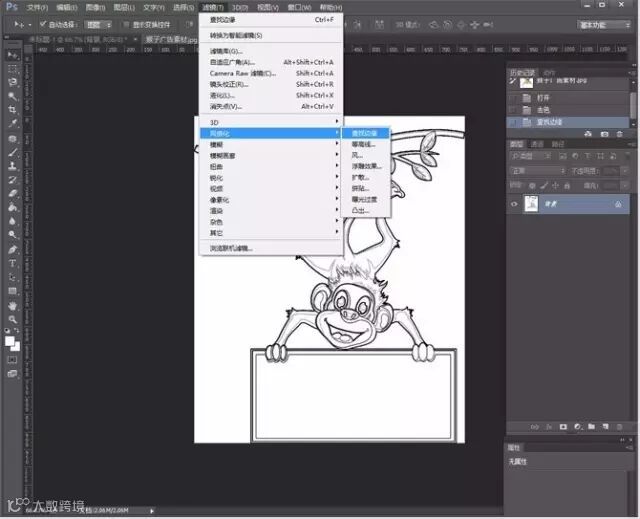Click the foreground color swatch

[x=9, y=341]
